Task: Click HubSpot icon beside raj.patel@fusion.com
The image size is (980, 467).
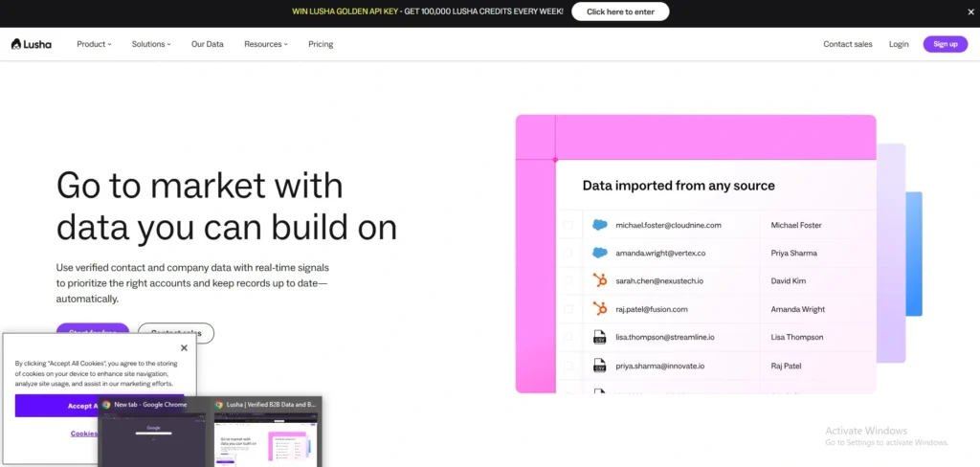Action: [600, 309]
